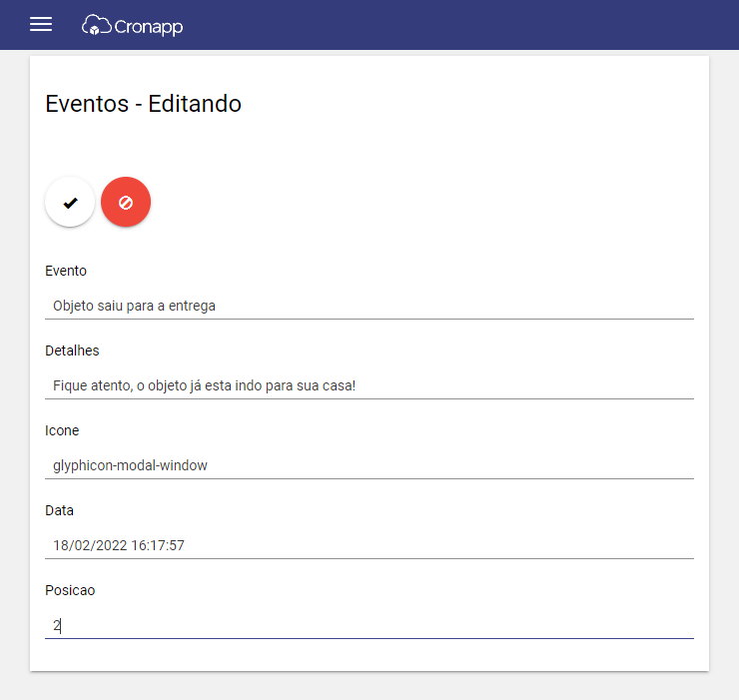Screen dimensions: 739x700
Task: Click the Data field label
Action: [x=59, y=510]
